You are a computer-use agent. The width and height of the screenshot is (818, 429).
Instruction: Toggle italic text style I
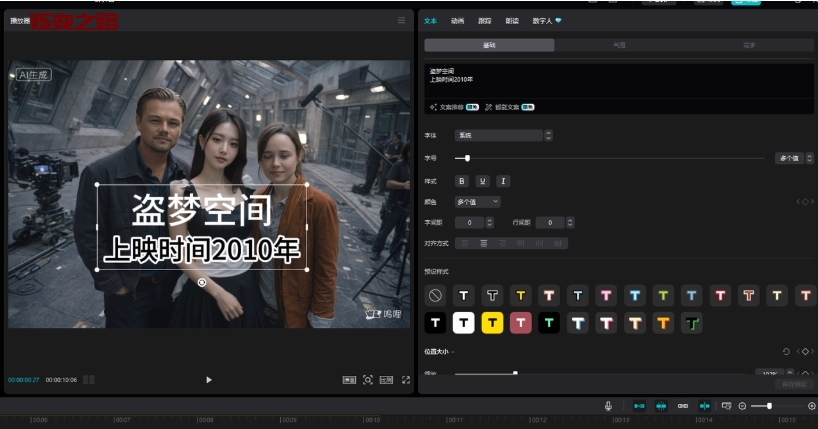point(503,181)
